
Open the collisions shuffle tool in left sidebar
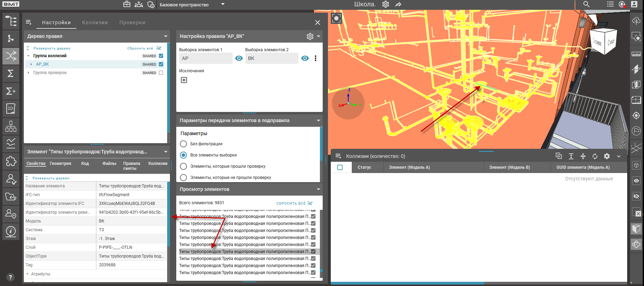(x=11, y=56)
